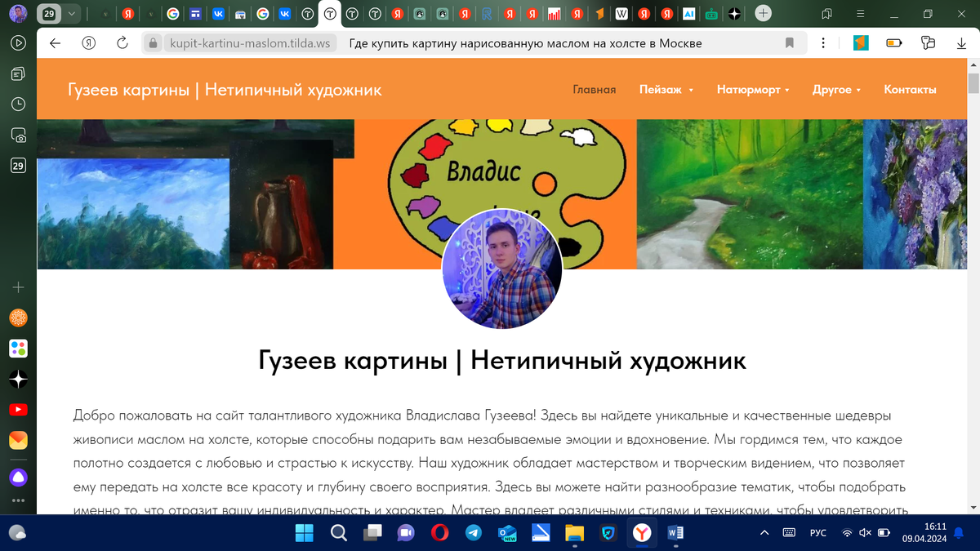The image size is (980, 551).
Task: Open Telegram from the taskbar
Action: 474,533
